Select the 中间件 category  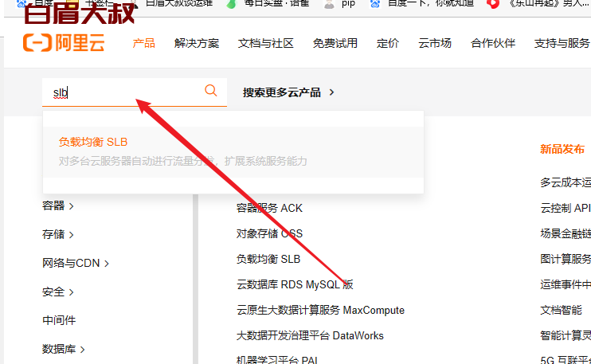click(59, 320)
